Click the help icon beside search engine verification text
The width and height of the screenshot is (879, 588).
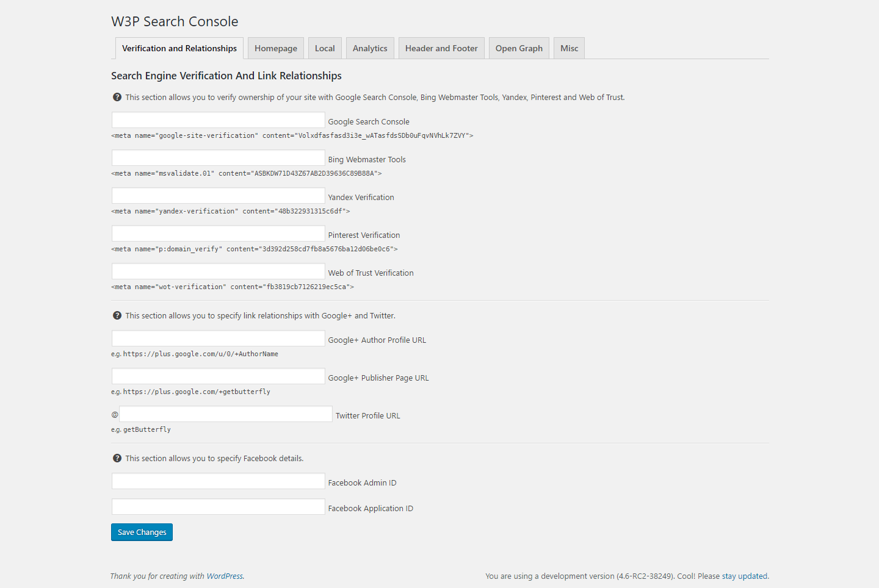pos(117,97)
